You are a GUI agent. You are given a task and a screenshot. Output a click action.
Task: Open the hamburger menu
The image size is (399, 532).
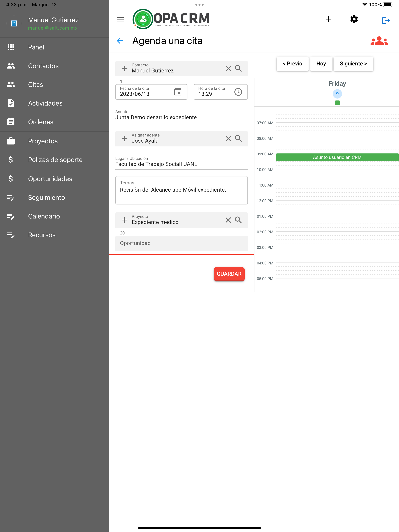pyautogui.click(x=120, y=19)
